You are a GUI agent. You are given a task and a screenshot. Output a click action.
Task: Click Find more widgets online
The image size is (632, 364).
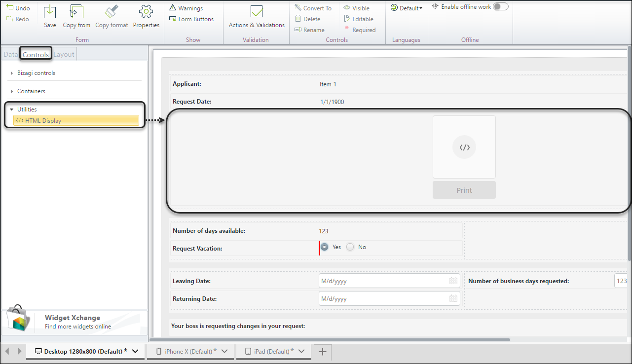click(x=78, y=327)
